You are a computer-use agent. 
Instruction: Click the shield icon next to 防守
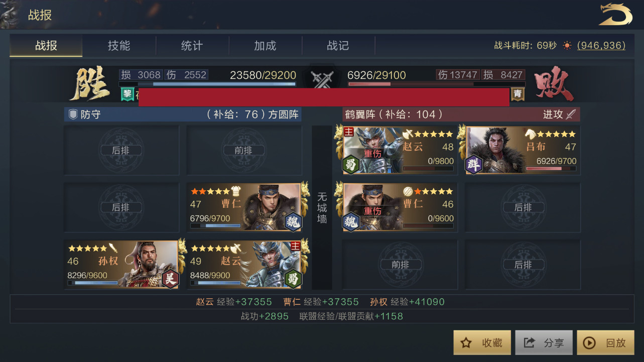(x=73, y=114)
